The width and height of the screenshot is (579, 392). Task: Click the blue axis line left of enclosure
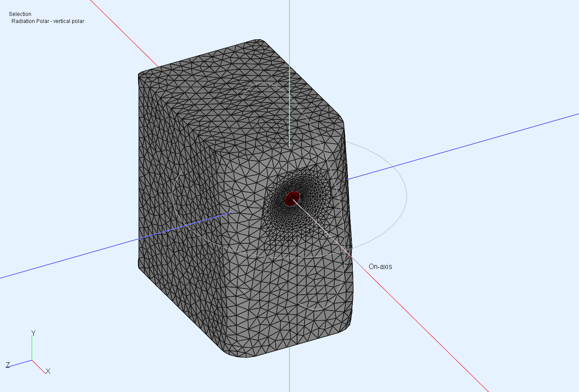pos(66,260)
